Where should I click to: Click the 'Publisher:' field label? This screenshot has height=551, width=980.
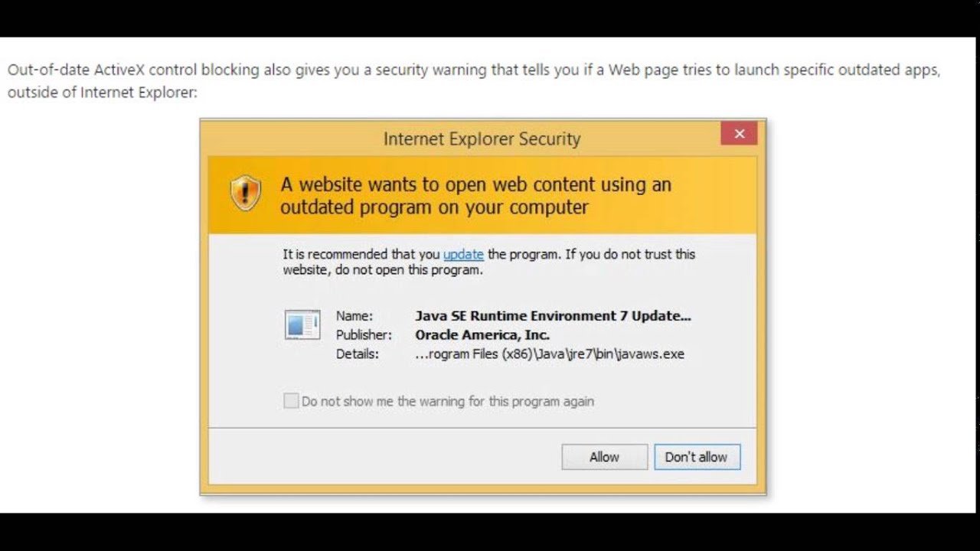pyautogui.click(x=364, y=335)
